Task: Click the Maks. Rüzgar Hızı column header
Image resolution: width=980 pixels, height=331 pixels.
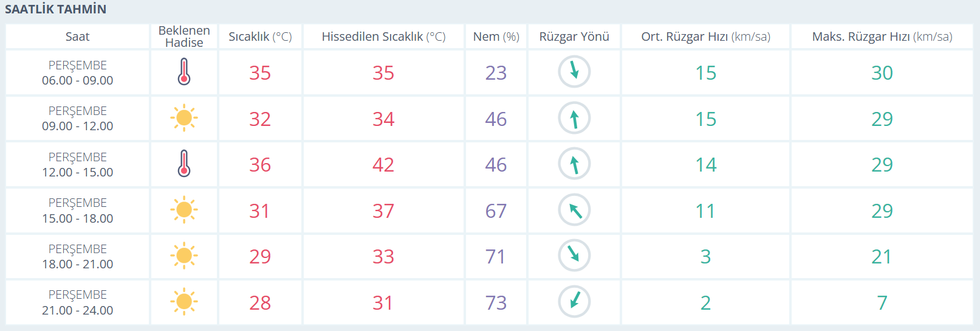Action: click(x=882, y=37)
